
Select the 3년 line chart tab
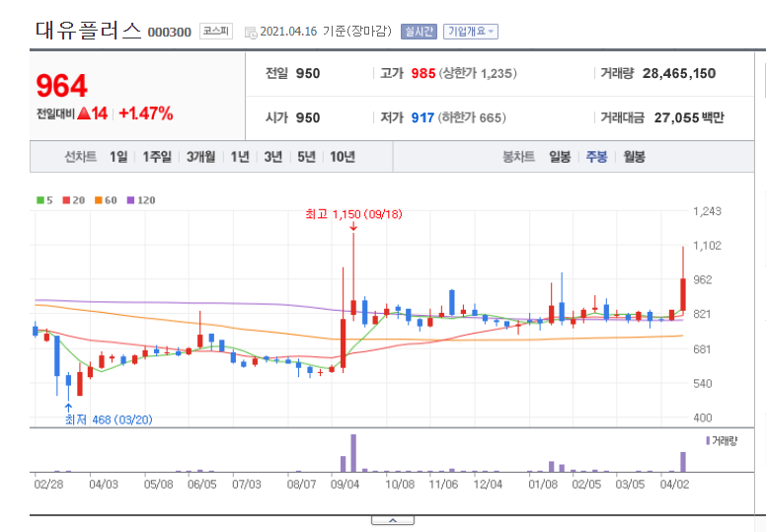273,157
